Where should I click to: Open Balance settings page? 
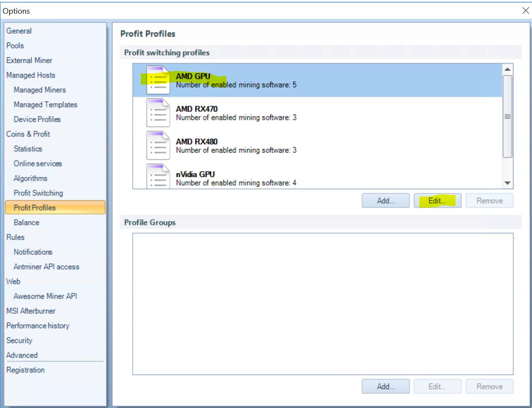[x=26, y=223]
